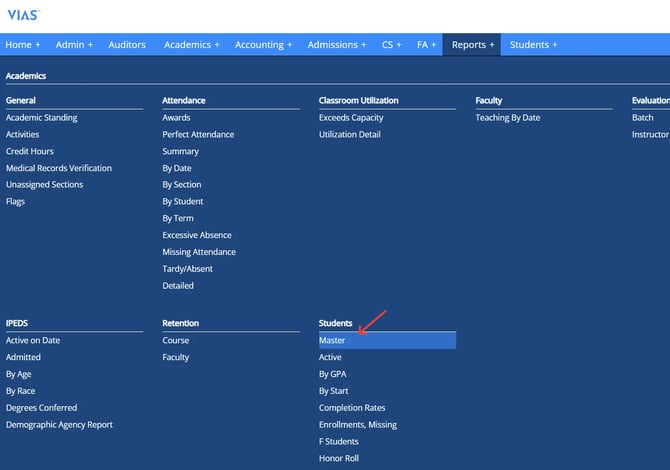Open the Students menu in navbar
The image size is (670, 470).
coord(533,45)
